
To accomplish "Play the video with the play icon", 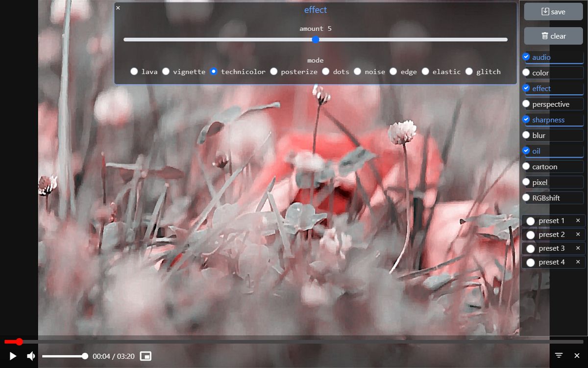I will pyautogui.click(x=13, y=356).
